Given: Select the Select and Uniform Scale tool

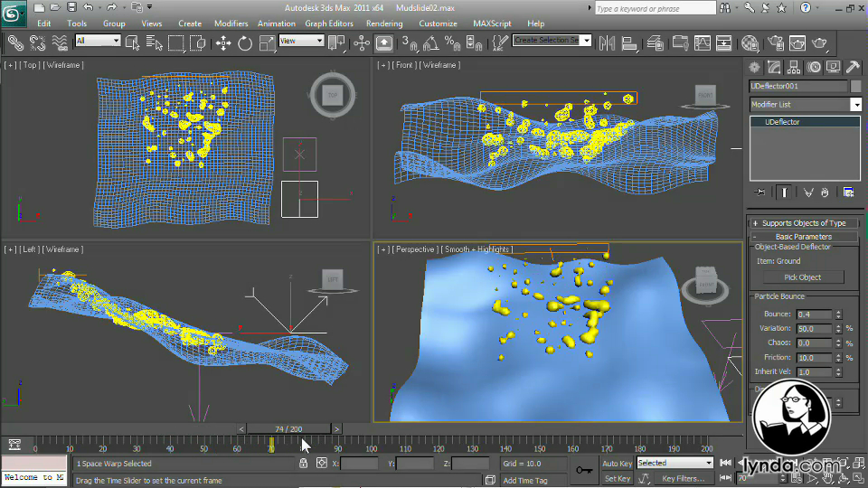Looking at the screenshot, I should click(266, 42).
